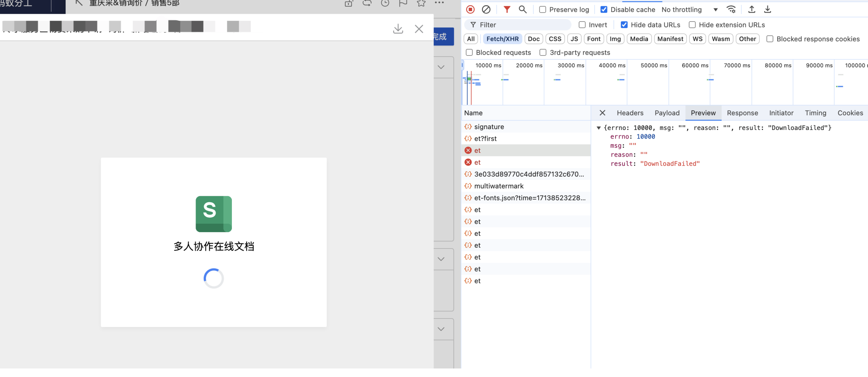Image resolution: width=868 pixels, height=377 pixels.
Task: Enable Preserve log checkbox
Action: [543, 10]
